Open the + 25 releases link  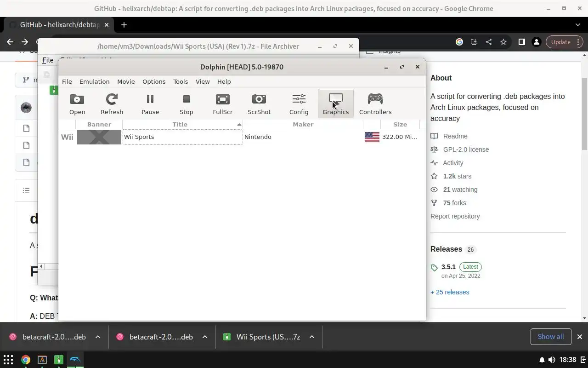450,292
